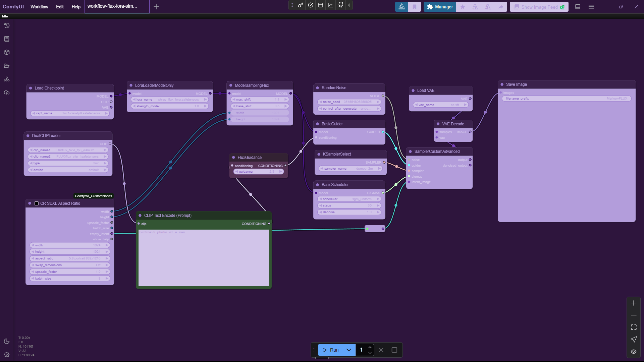The width and height of the screenshot is (644, 362).
Task: Open the queue history sidebar panel
Action: [7, 25]
